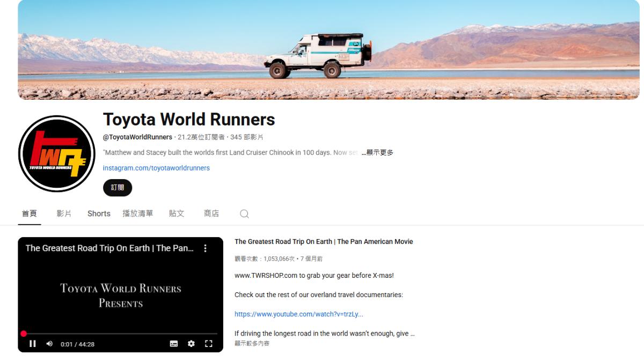The image size is (644, 362).
Task: Mute the video player volume
Action: [49, 344]
